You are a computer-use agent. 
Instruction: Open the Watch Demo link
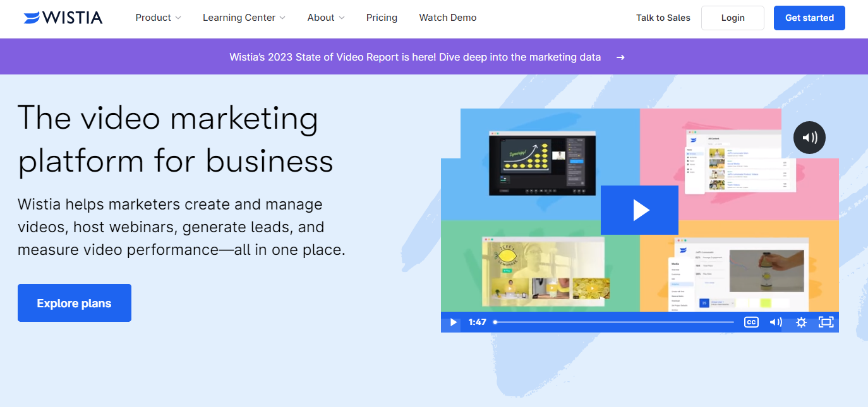coord(448,18)
